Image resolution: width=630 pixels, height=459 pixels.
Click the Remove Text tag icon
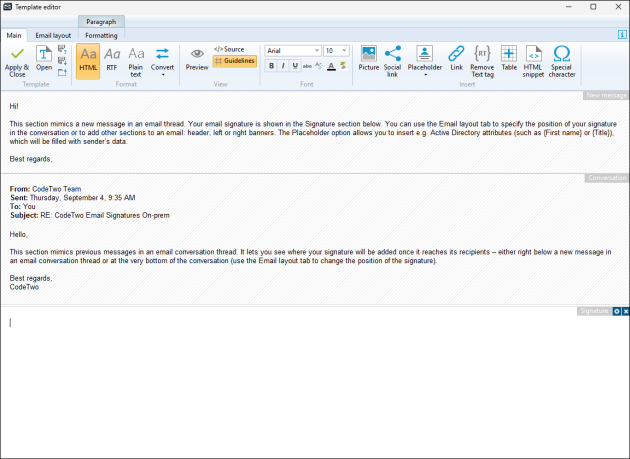482,61
